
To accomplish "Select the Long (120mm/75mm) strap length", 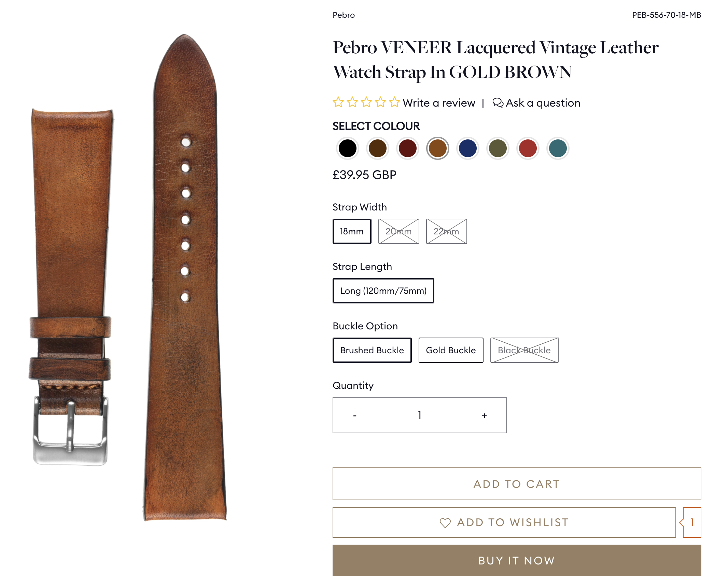I will click(x=383, y=291).
